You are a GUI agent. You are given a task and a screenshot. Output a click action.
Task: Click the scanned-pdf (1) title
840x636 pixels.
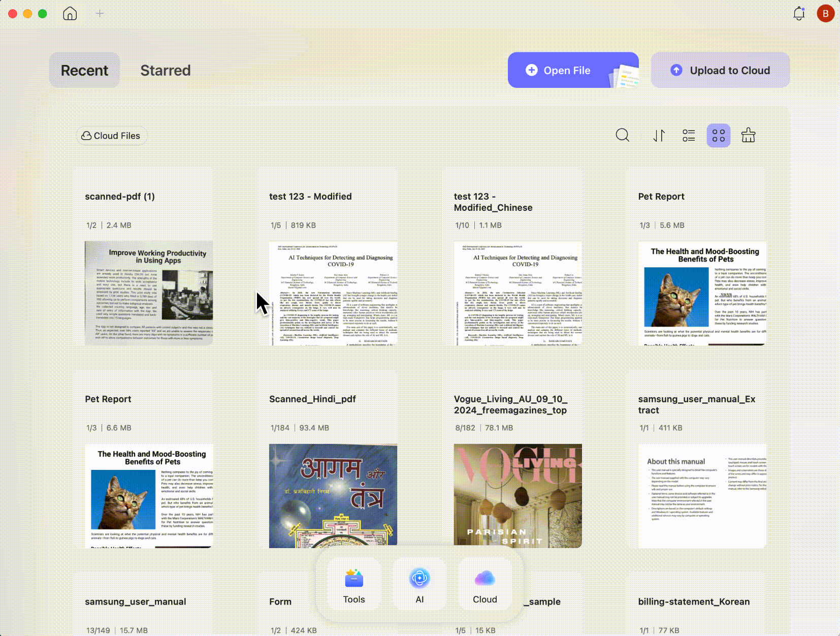120,197
